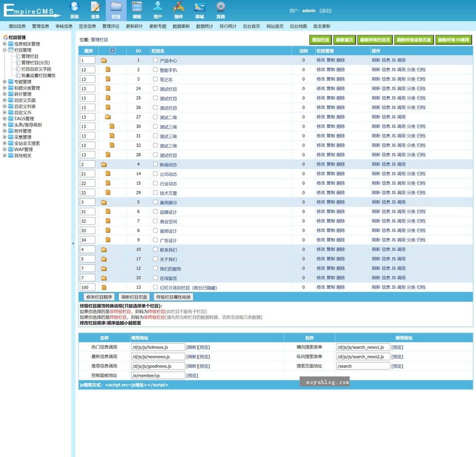Click the home icon beside the 栏目管理 tree root

(x=6, y=38)
